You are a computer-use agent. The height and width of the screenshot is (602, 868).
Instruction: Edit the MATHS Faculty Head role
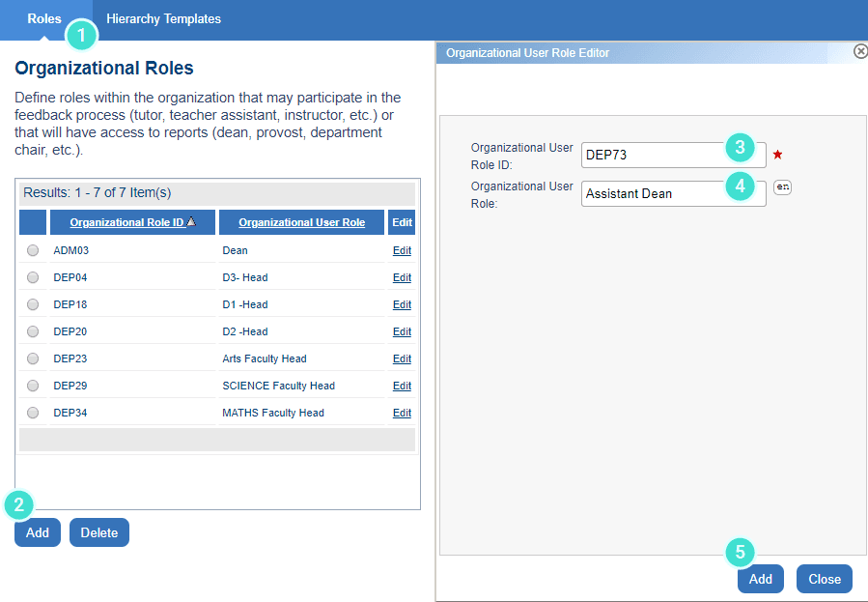(x=402, y=412)
